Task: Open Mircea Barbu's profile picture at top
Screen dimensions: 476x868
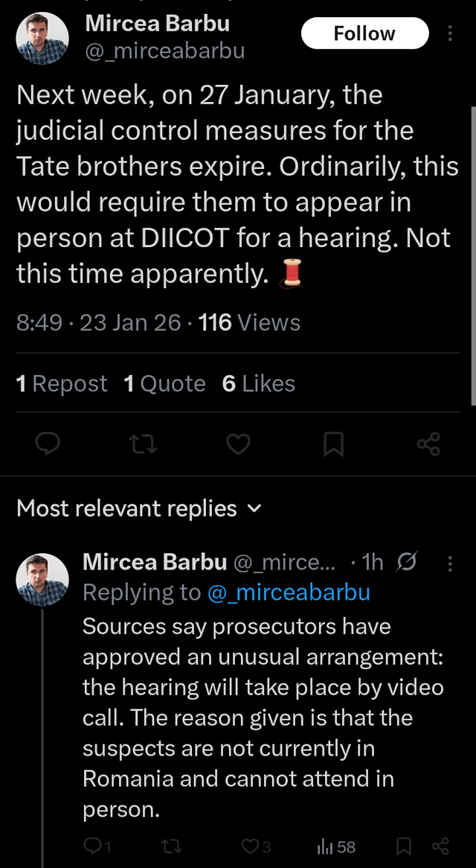Action: point(42,39)
